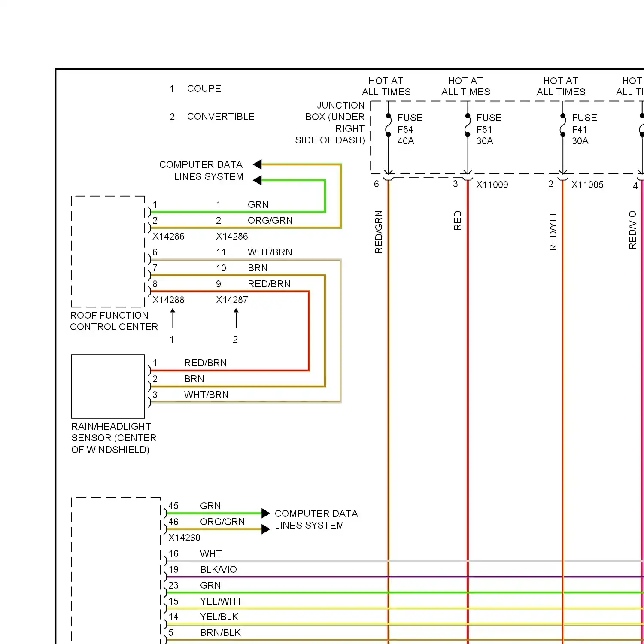Click the YEL/BLK wire label at pin 14
This screenshot has width=644, height=644.
tap(219, 617)
